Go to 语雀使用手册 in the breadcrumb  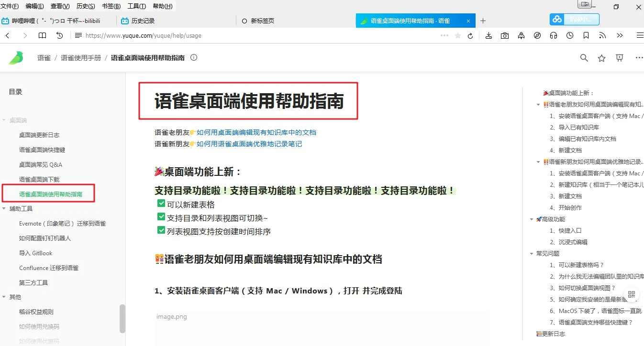(81, 58)
